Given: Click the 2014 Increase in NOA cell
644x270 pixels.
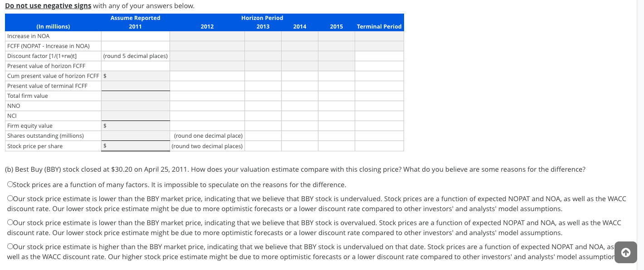Looking at the screenshot, I should point(300,36).
